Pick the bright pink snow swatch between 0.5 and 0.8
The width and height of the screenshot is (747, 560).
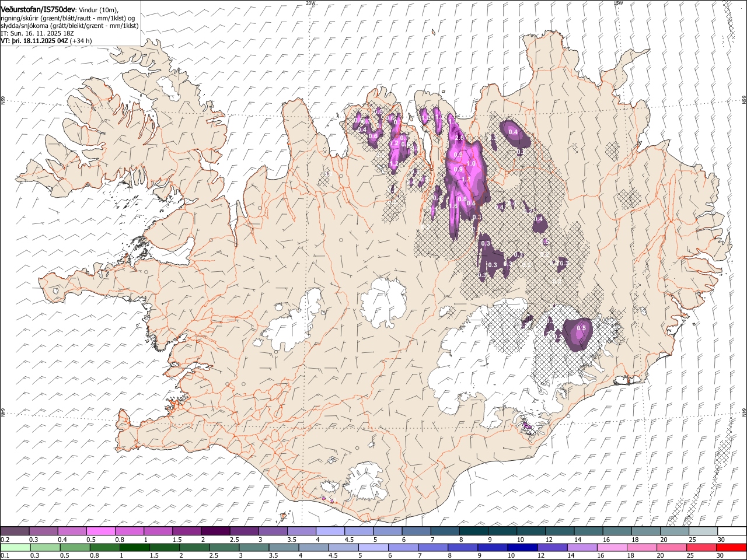(101, 531)
